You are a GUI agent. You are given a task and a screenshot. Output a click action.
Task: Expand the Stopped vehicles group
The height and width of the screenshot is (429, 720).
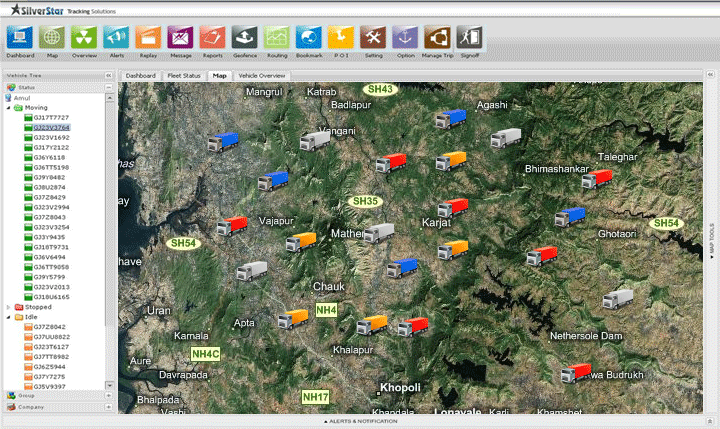point(8,307)
